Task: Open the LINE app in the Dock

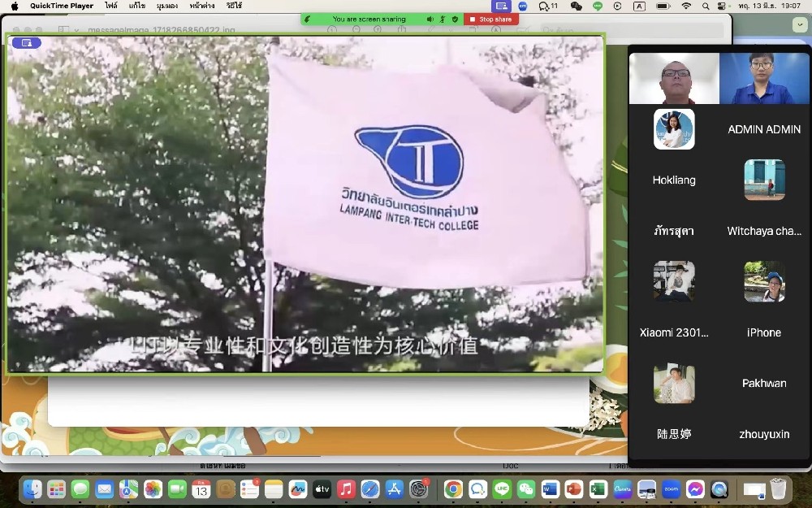Action: [x=502, y=488]
